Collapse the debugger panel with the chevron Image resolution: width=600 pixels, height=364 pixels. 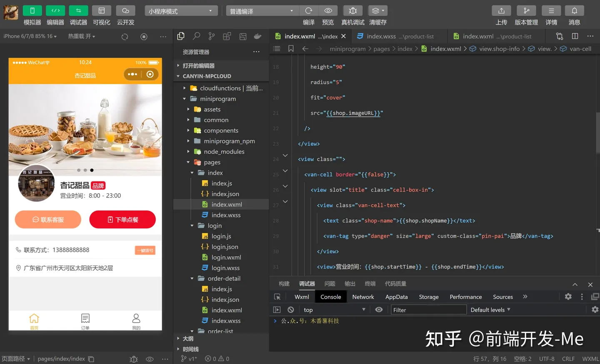575,284
